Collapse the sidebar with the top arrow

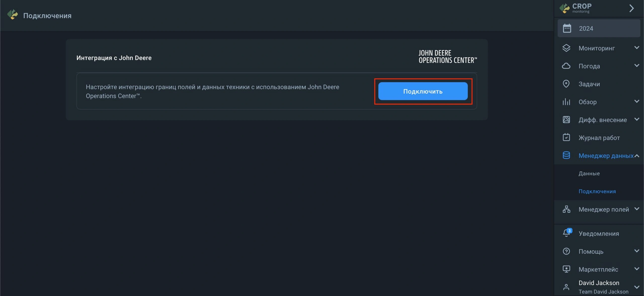[x=631, y=8]
